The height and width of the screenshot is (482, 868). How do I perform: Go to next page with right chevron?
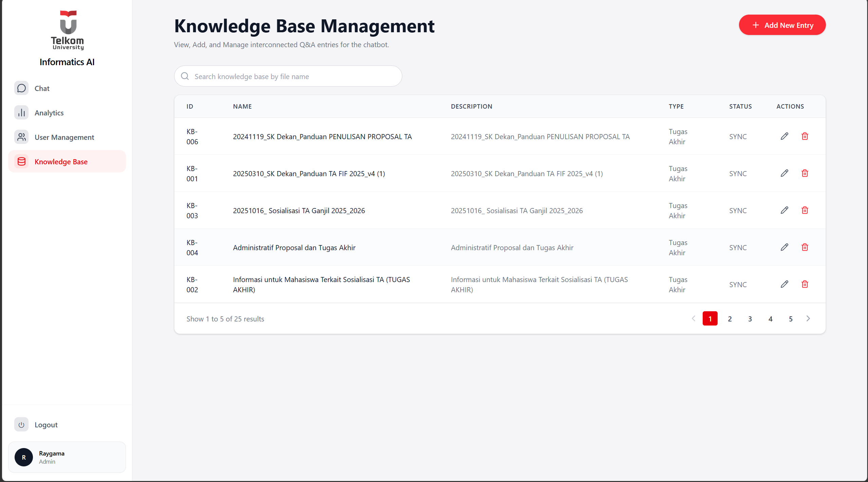pos(808,318)
